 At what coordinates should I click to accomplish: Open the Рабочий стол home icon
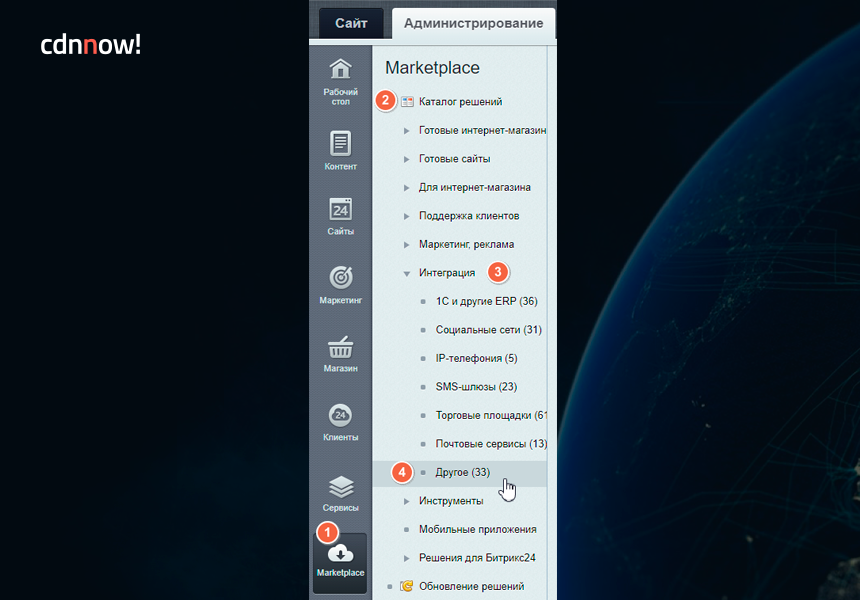coord(340,69)
